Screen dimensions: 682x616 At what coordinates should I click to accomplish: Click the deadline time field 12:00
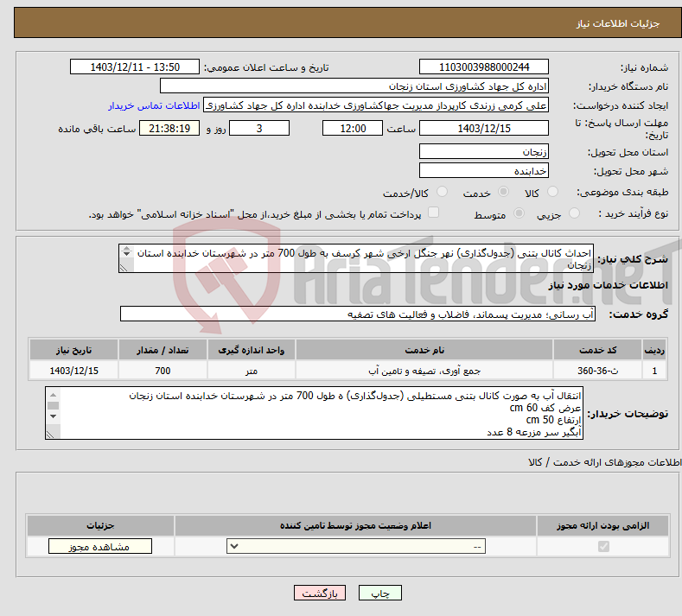pos(353,128)
